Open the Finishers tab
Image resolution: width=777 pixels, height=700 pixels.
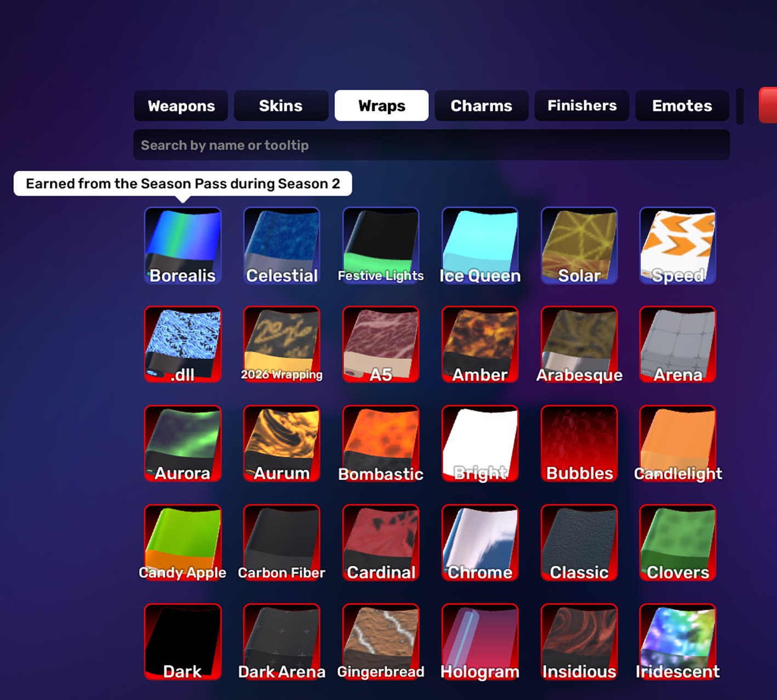582,106
